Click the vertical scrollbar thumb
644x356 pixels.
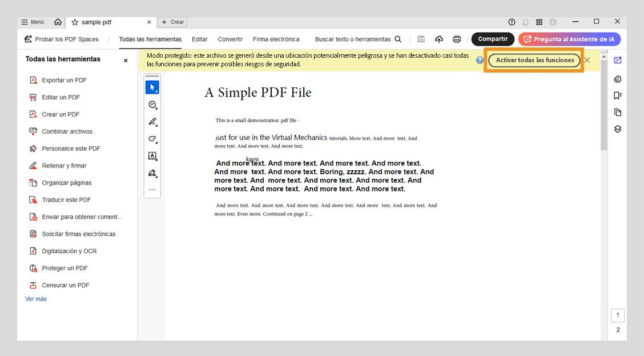click(604, 105)
